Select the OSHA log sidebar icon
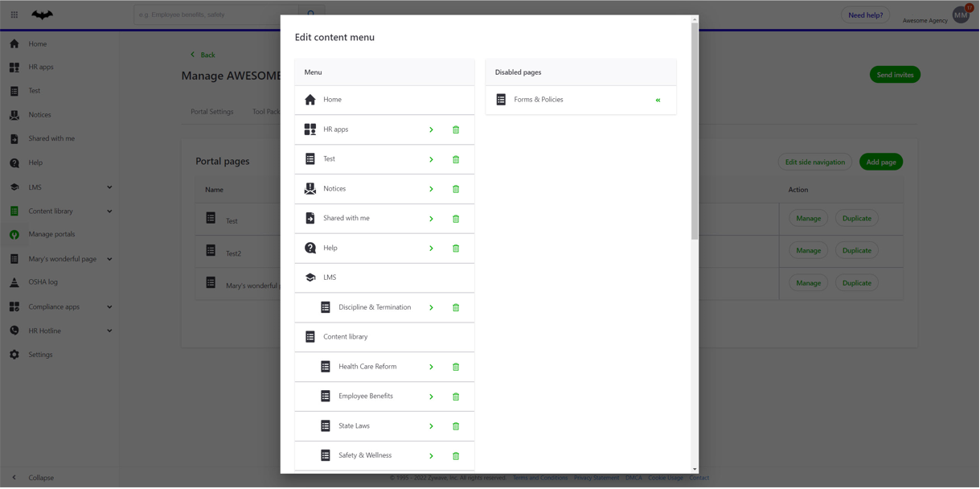 (x=14, y=282)
